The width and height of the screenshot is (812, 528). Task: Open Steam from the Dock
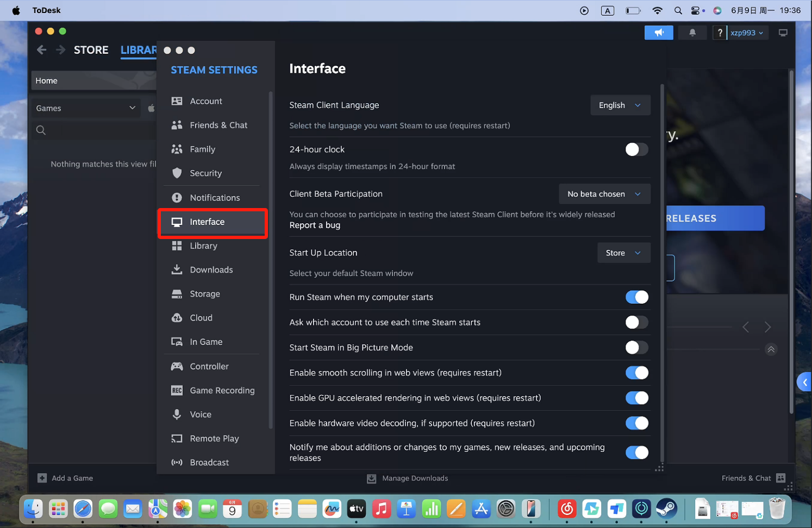(666, 509)
